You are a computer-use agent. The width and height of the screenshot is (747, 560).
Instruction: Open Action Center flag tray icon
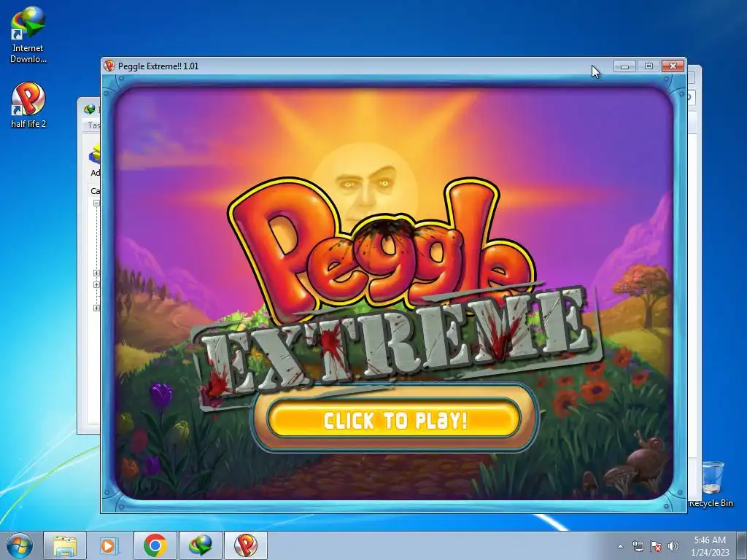click(x=656, y=546)
